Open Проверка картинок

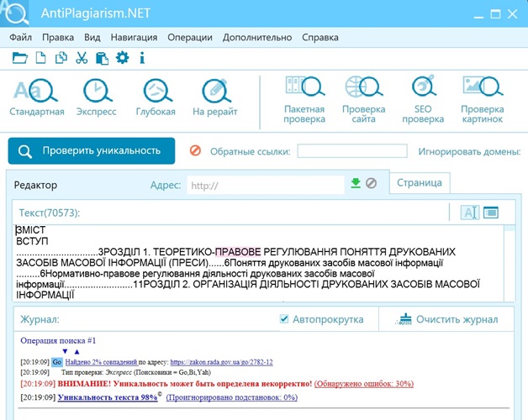click(483, 100)
